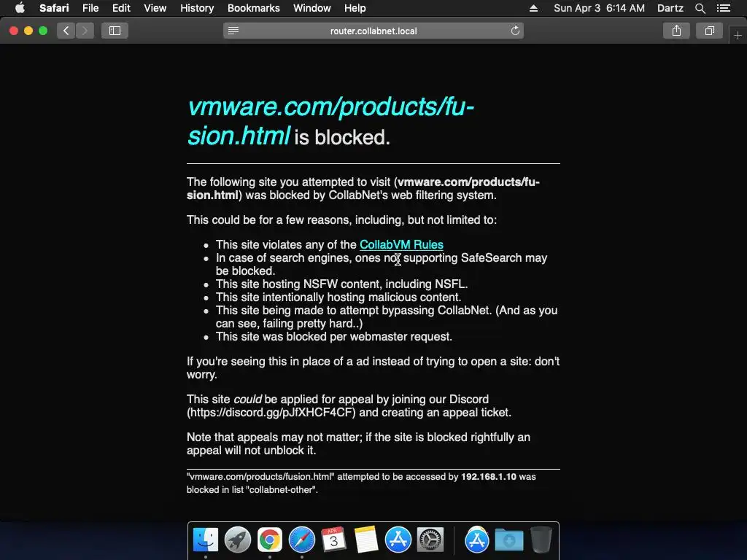Viewport: 747px width, 560px height.
Task: Open Safari compass icon in Dock
Action: coord(301,540)
